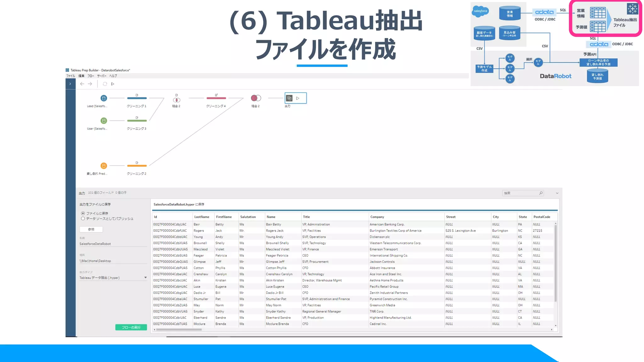Click the vertical scrollbar thumb of table

pyautogui.click(x=556, y=263)
